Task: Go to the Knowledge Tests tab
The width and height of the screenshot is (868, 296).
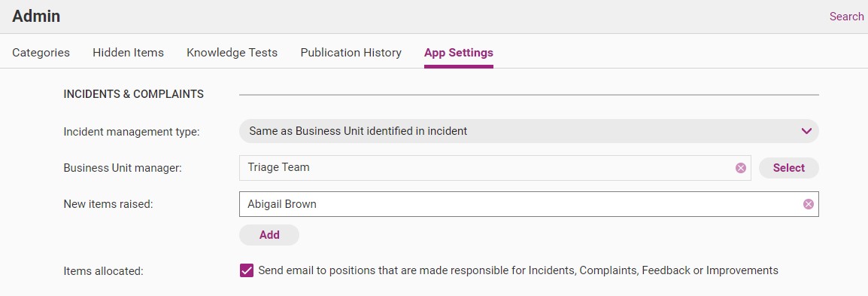Action: (x=232, y=53)
